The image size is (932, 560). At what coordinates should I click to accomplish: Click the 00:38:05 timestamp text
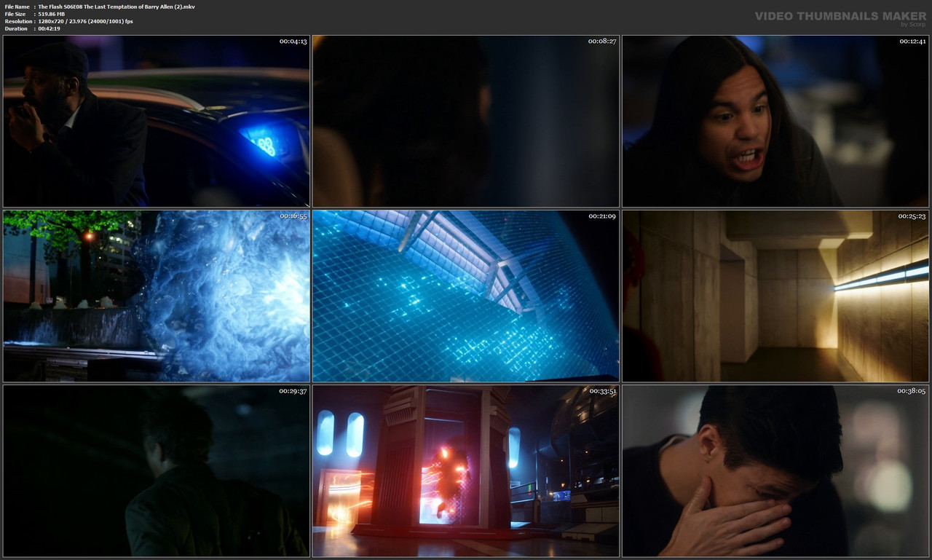[912, 391]
